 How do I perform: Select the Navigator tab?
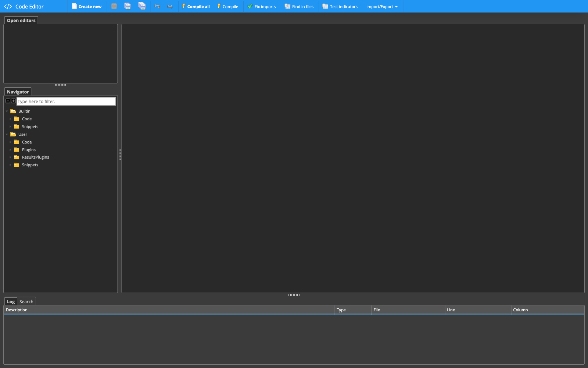click(x=18, y=92)
